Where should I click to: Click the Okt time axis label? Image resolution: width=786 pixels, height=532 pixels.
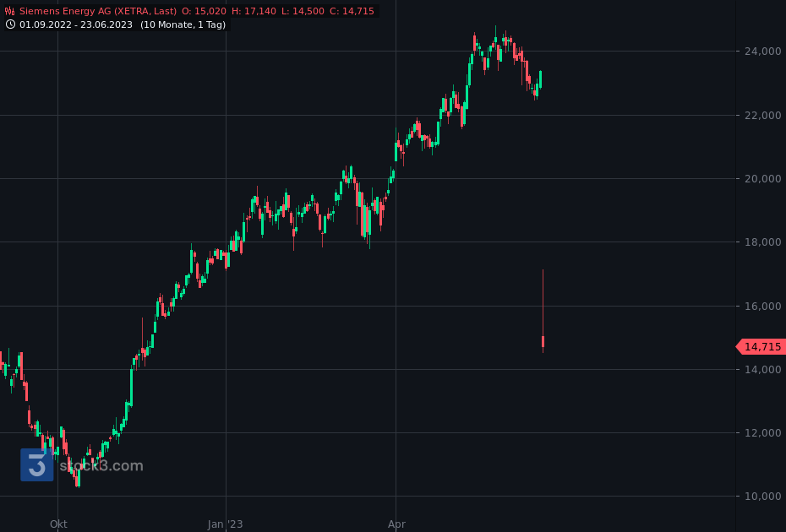point(58,524)
